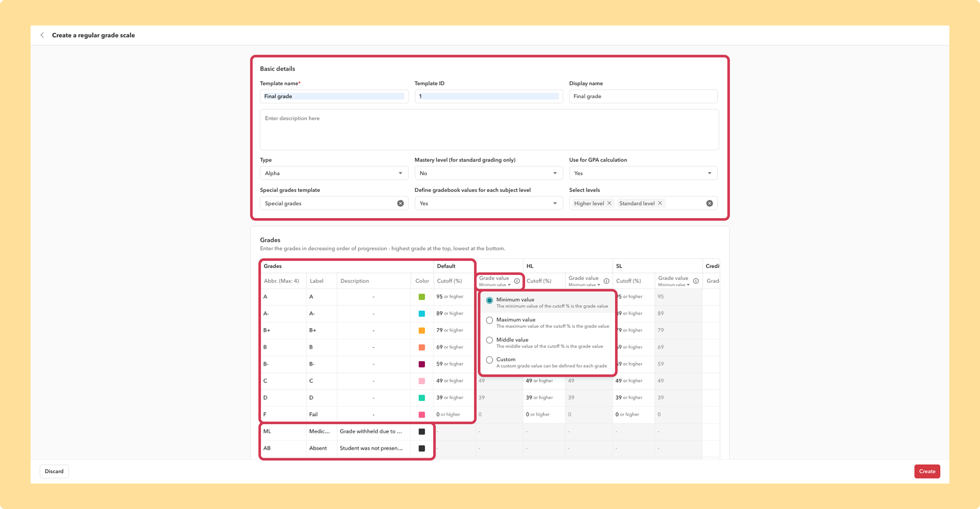This screenshot has width=980, height=509.
Task: Clear all selected levels
Action: pos(709,203)
